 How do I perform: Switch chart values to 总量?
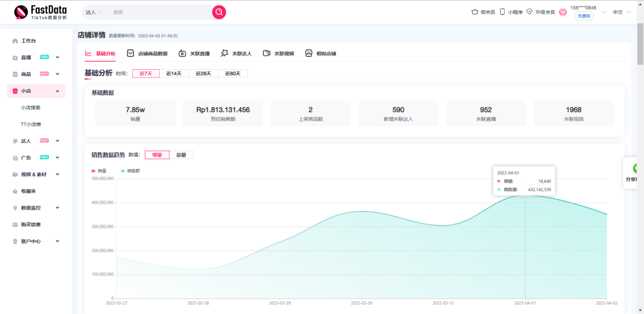[181, 155]
